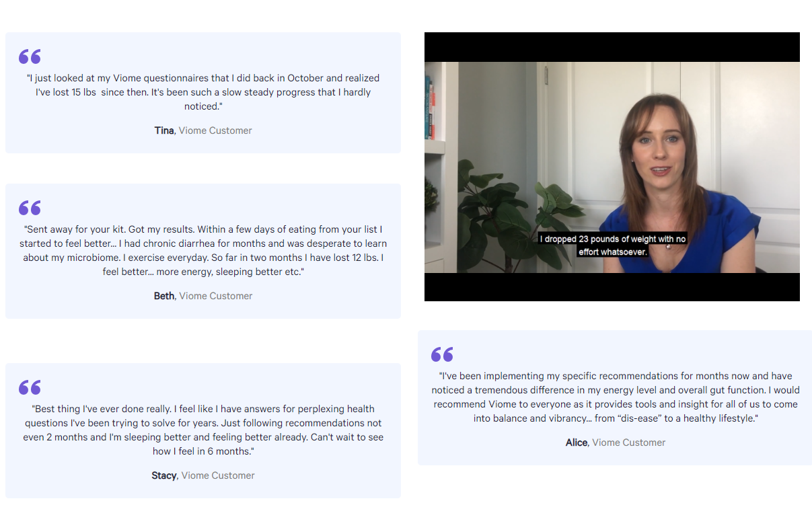Click Alice's quote about energy level
This screenshot has width=812, height=505.
(616, 397)
